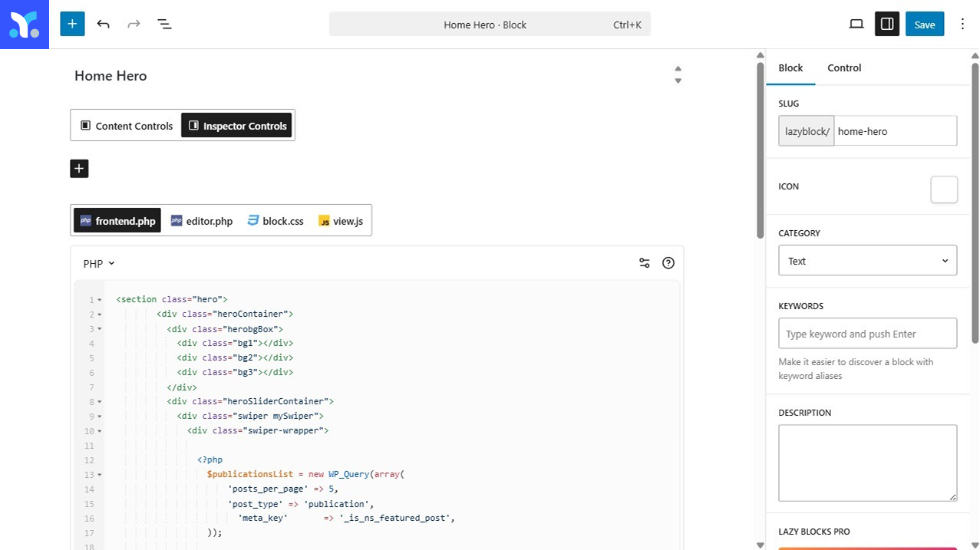Open the Category dropdown showing Text
The height and width of the screenshot is (550, 980).
coord(867,261)
